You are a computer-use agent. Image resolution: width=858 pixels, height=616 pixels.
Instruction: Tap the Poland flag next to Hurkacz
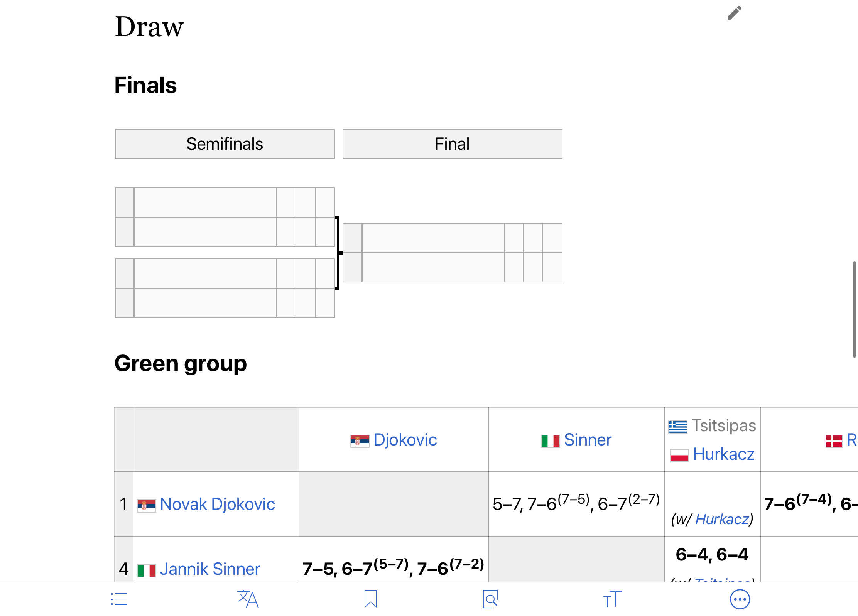click(x=679, y=455)
